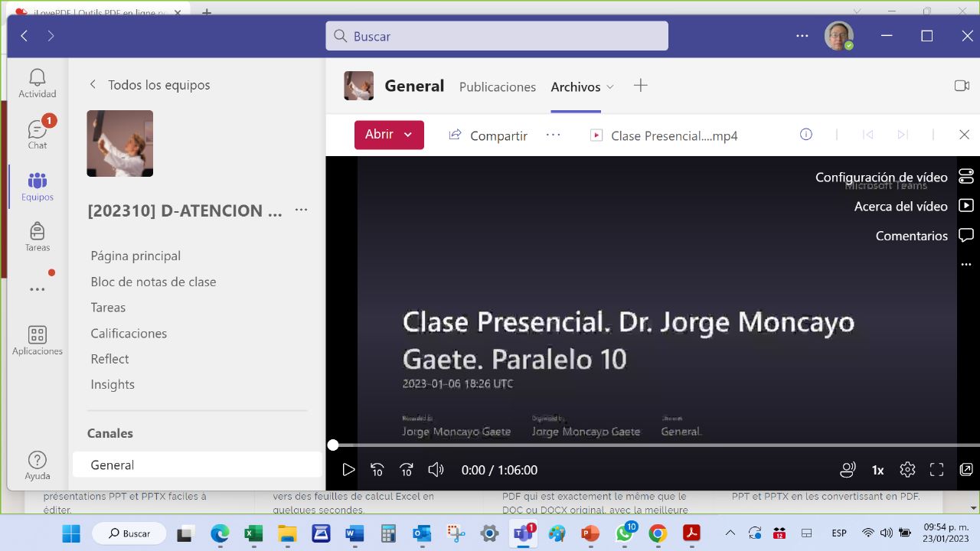Start a meeting with the camera icon

(962, 86)
